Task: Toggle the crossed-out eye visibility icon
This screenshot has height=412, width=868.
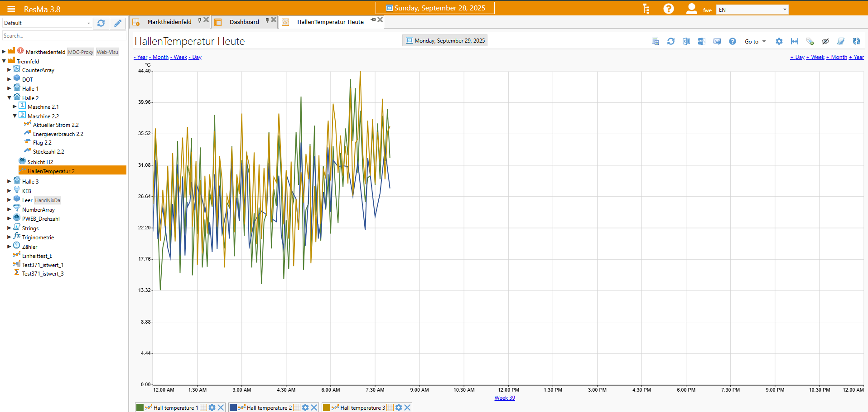Action: pos(825,41)
